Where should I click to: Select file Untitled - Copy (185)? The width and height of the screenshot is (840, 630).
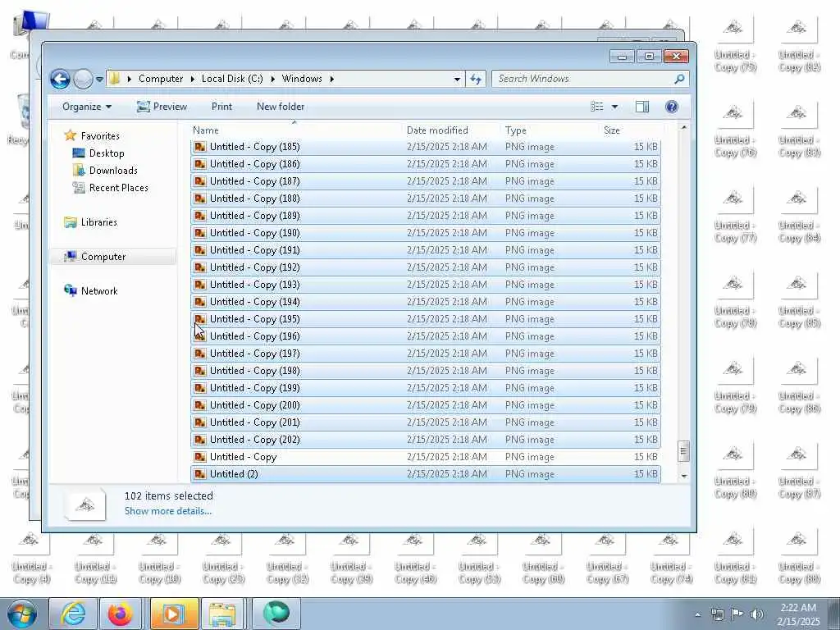click(426, 147)
